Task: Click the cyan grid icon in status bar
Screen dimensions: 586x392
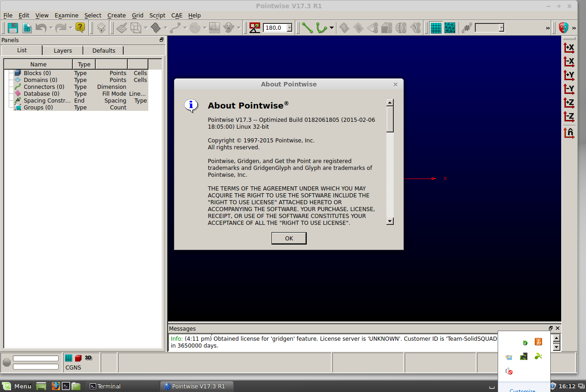Action: coord(68,358)
